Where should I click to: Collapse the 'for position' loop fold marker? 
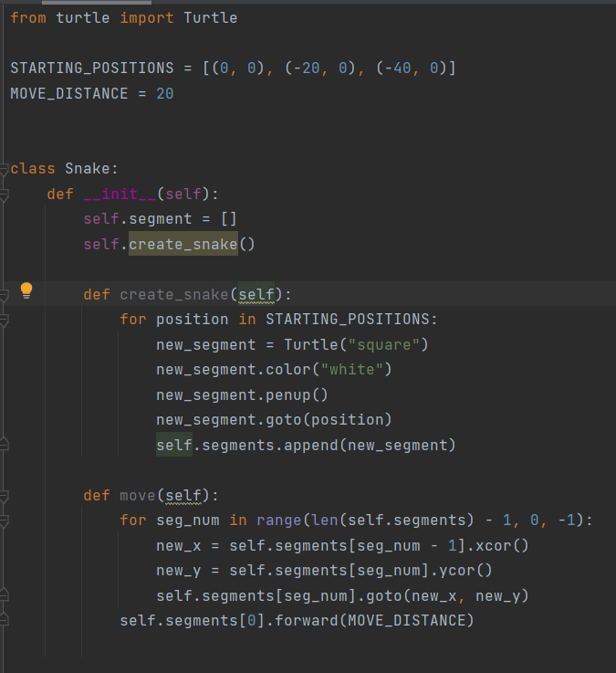coord(4,321)
